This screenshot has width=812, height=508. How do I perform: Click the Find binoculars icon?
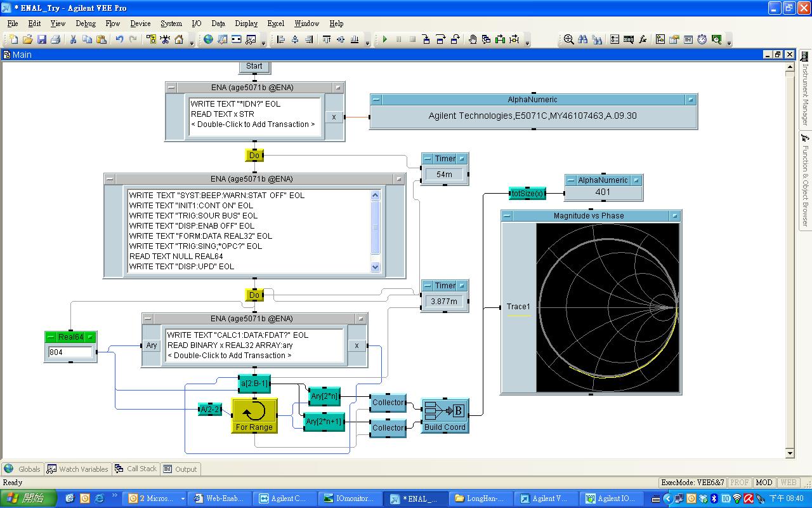click(x=582, y=39)
